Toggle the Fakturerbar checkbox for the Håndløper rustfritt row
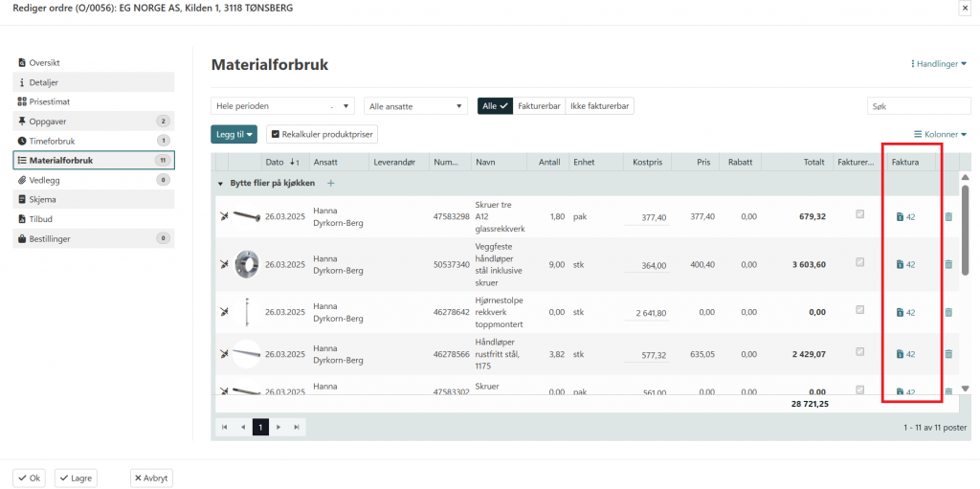 tap(859, 351)
